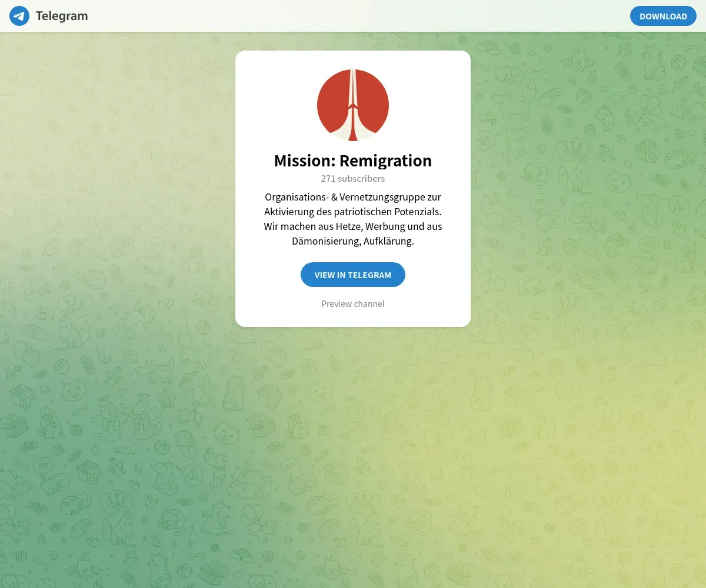Click the VIEW IN TELEGRAM button
The width and height of the screenshot is (706, 588).
pos(353,275)
